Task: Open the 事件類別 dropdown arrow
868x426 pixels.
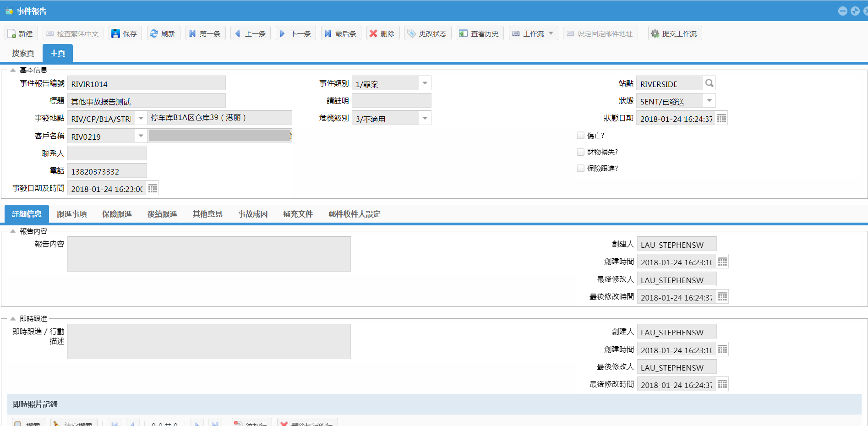Action: pyautogui.click(x=425, y=83)
